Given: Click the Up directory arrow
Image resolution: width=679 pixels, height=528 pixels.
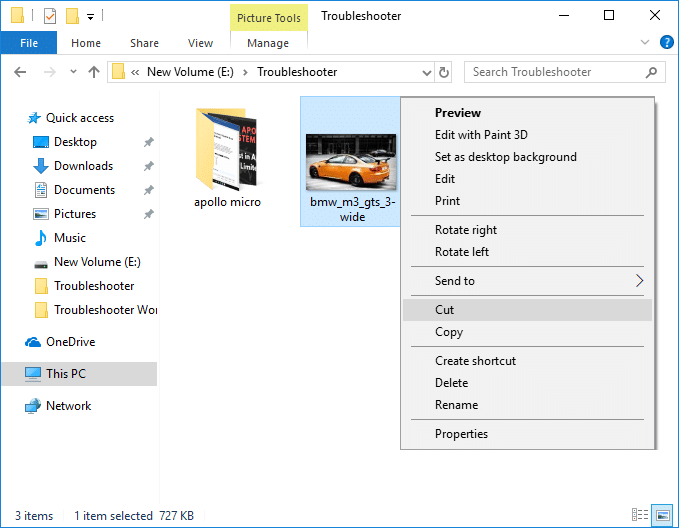Looking at the screenshot, I should click(94, 72).
